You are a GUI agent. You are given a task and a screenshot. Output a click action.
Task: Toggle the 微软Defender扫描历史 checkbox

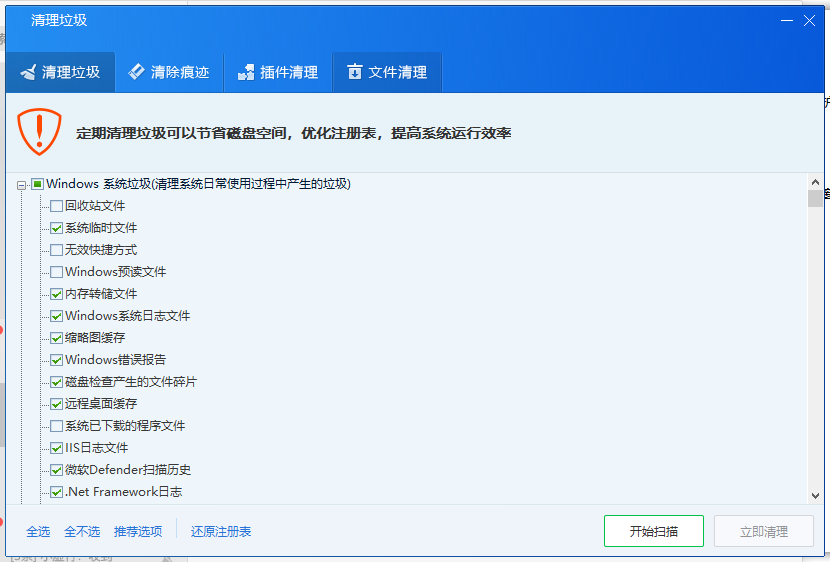click(57, 470)
